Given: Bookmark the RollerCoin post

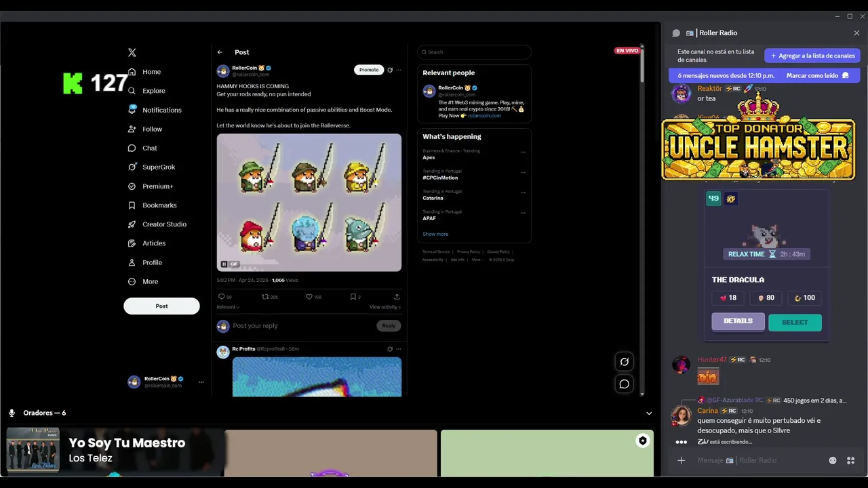Looking at the screenshot, I should [353, 297].
